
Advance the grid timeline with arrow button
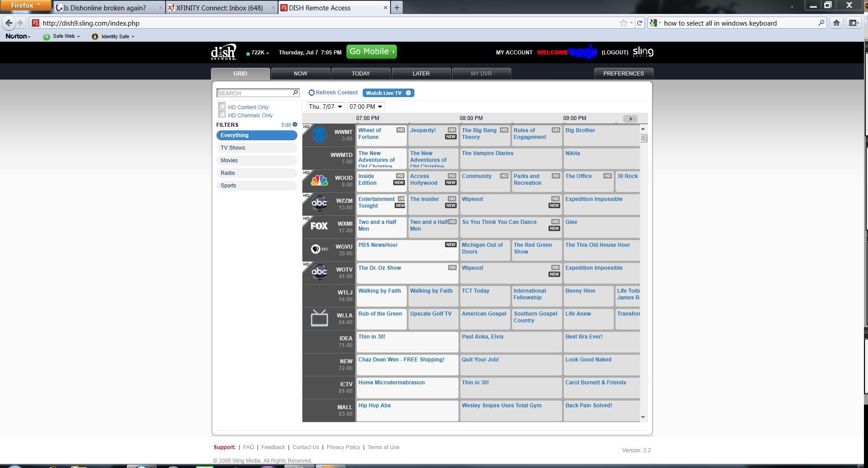[x=630, y=119]
